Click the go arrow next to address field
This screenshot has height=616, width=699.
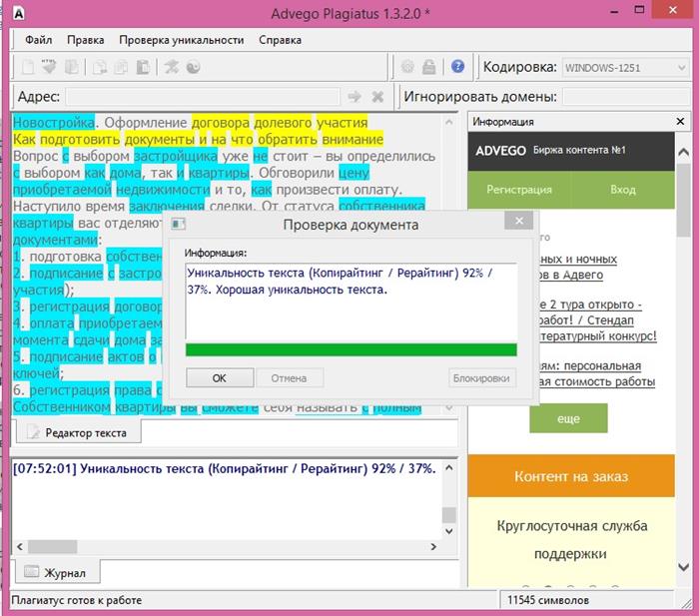coord(354,96)
